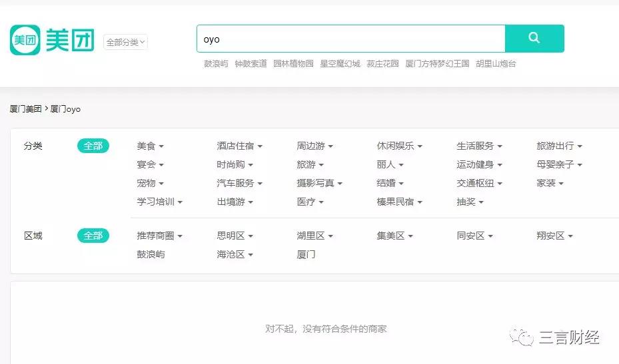The image size is (619, 364).
Task: Expand the 休闲娱乐 category
Action: pos(400,146)
